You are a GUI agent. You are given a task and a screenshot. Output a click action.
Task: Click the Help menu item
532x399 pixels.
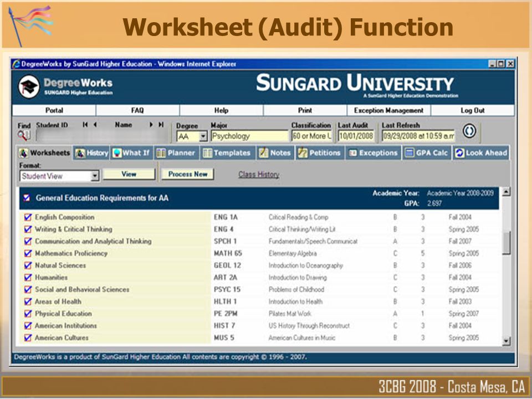pos(221,110)
